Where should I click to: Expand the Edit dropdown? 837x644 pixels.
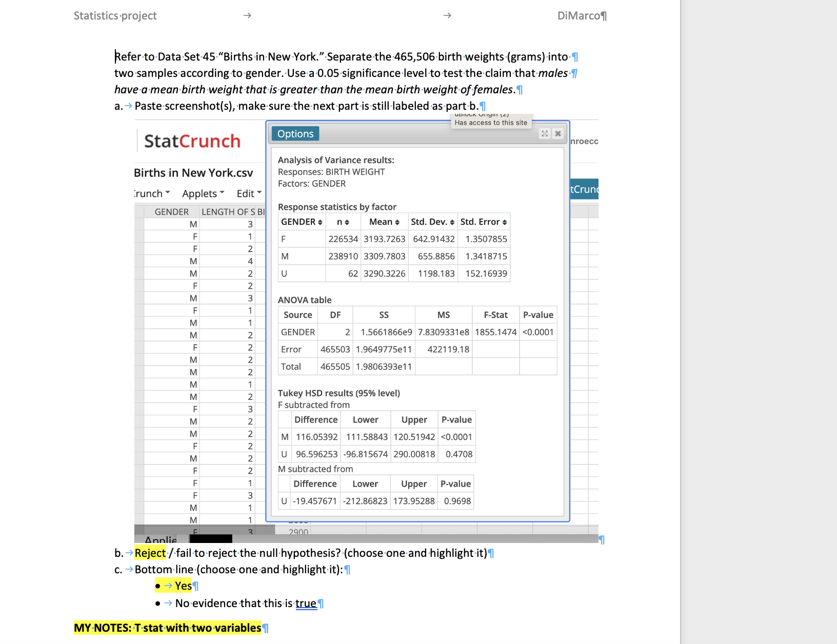[x=248, y=193]
